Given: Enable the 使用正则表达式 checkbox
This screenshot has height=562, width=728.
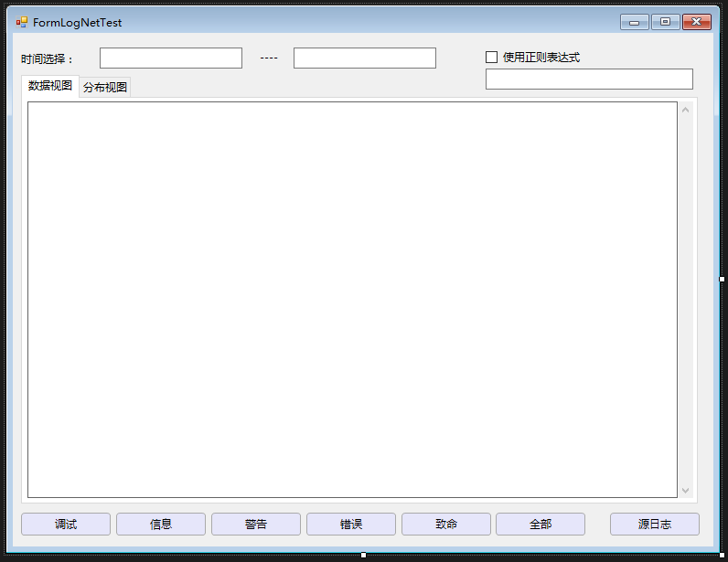Looking at the screenshot, I should coord(491,57).
